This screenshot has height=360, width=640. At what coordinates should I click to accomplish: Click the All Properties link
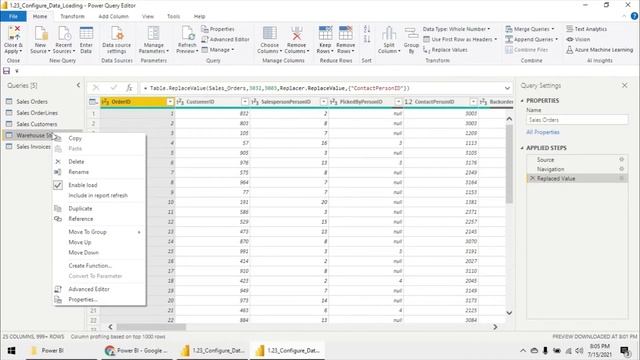543,132
